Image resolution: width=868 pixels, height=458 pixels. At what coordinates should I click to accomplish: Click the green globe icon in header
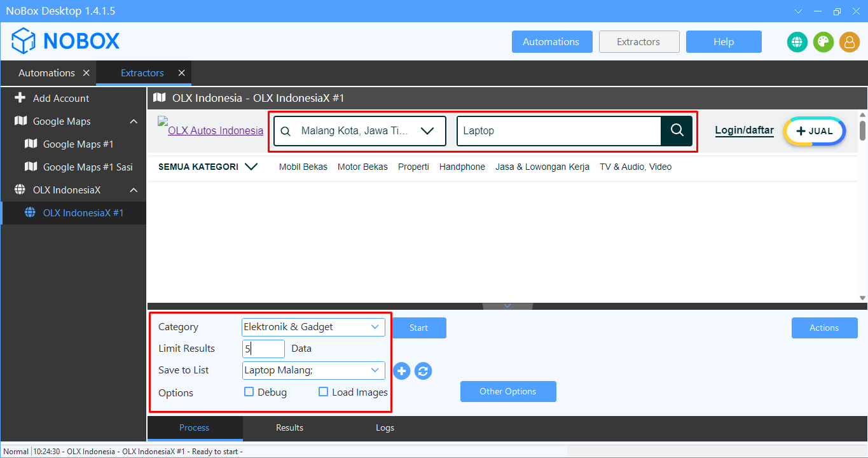[797, 42]
